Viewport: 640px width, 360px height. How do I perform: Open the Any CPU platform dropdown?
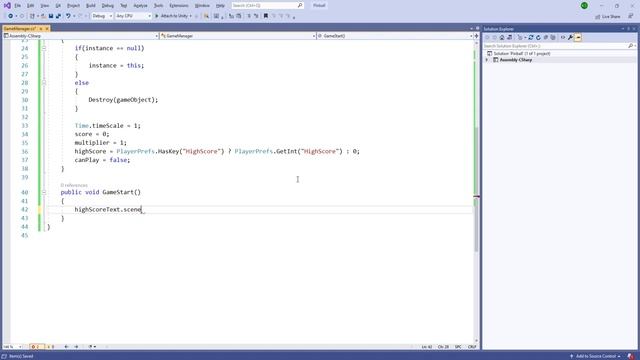(x=133, y=16)
